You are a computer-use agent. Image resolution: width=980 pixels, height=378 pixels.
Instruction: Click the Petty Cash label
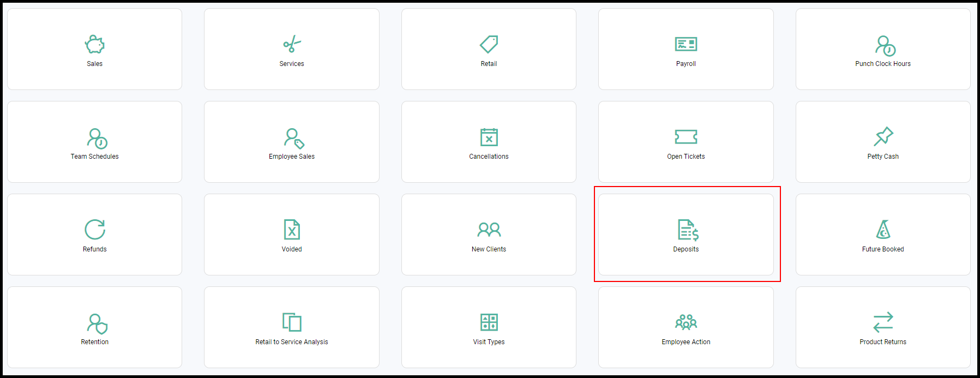[x=883, y=157]
